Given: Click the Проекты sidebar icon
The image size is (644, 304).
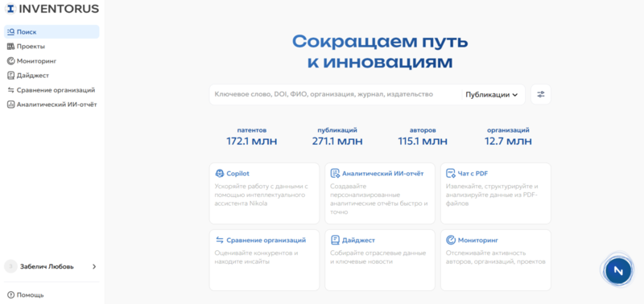Looking at the screenshot, I should coord(11,47).
